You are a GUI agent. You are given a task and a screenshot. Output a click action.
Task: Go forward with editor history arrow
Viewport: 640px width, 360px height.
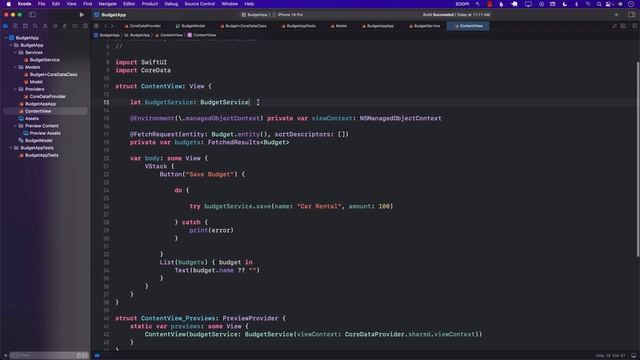[113, 26]
